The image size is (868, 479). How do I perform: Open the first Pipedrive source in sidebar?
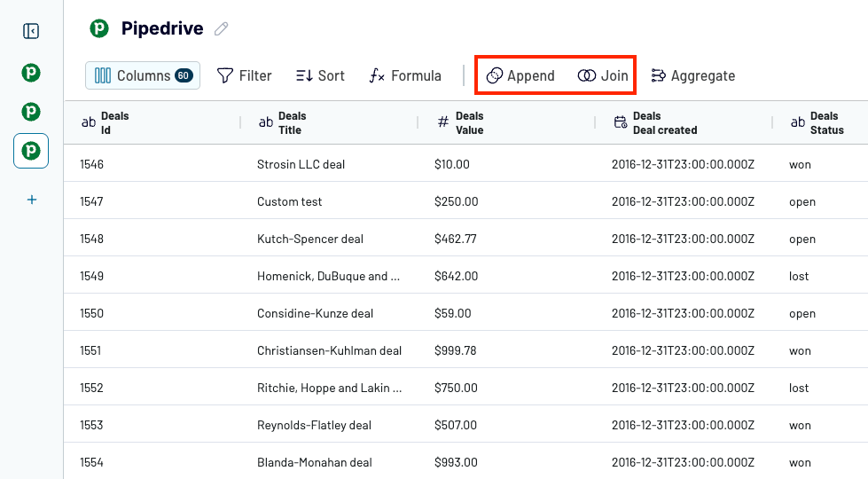31,73
